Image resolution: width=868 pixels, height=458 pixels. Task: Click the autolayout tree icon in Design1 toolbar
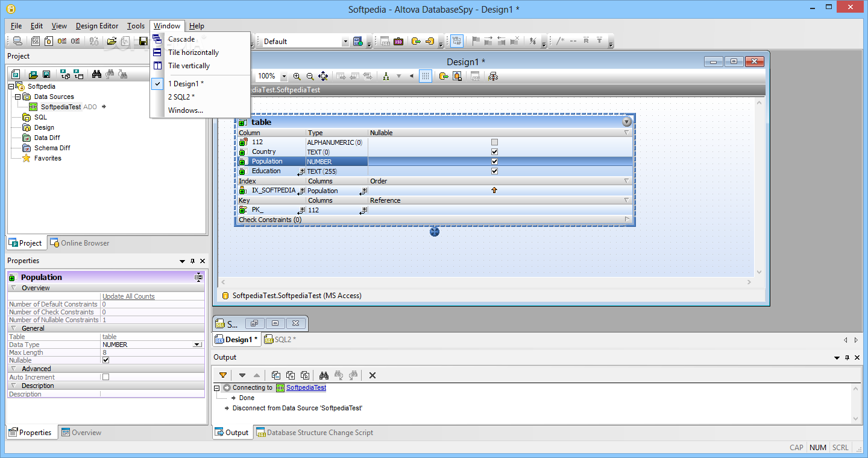click(385, 76)
